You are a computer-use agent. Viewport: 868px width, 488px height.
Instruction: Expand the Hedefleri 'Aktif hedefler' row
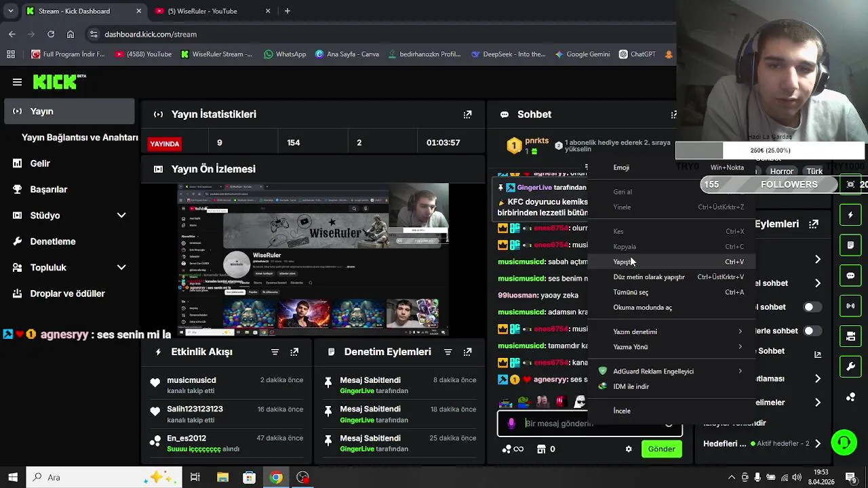point(818,443)
